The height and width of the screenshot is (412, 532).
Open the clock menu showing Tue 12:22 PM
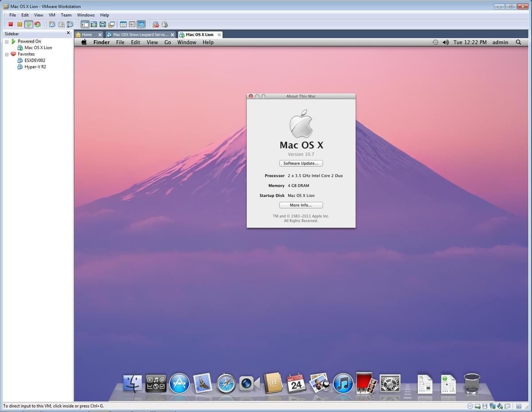point(470,42)
